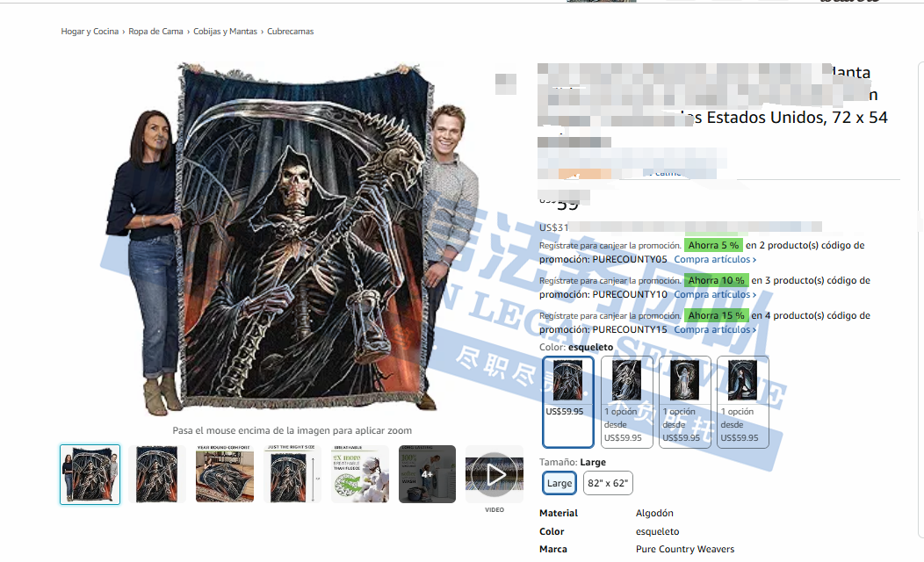Open Compra artículos for PURECOUNTY15
The width and height of the screenshot is (924, 562).
pyautogui.click(x=715, y=330)
